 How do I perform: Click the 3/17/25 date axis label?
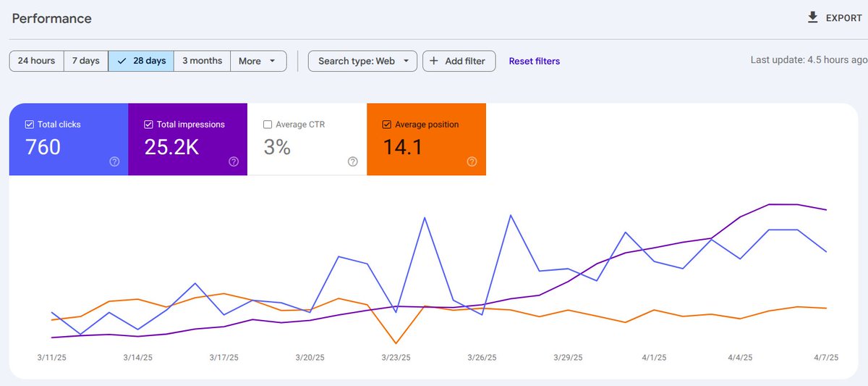click(224, 358)
